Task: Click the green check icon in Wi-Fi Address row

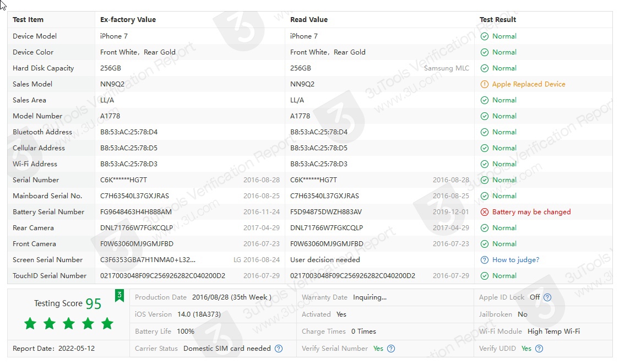Action: [x=485, y=164]
